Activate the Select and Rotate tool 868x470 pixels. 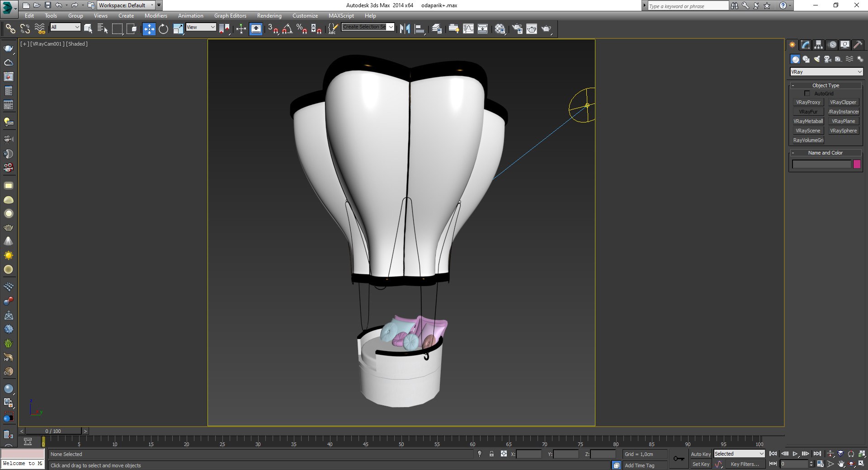pos(163,29)
